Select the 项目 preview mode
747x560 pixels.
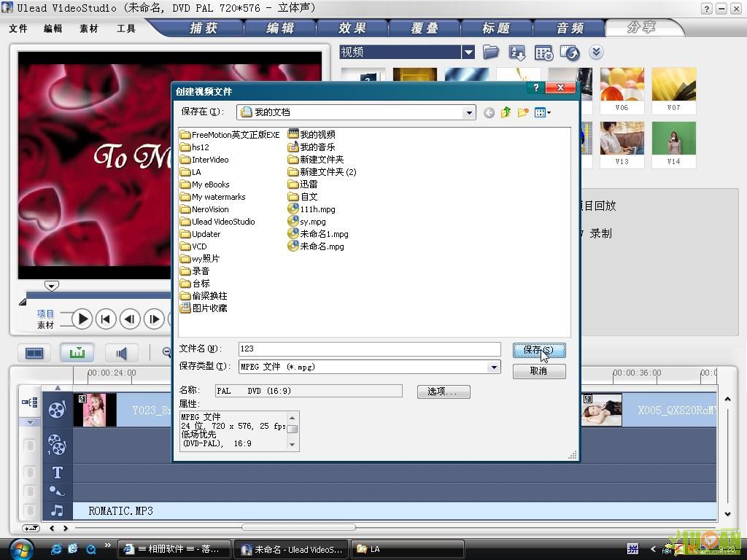tap(45, 314)
